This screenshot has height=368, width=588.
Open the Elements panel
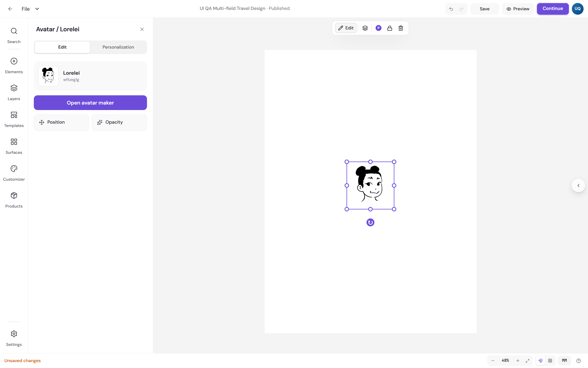click(14, 66)
